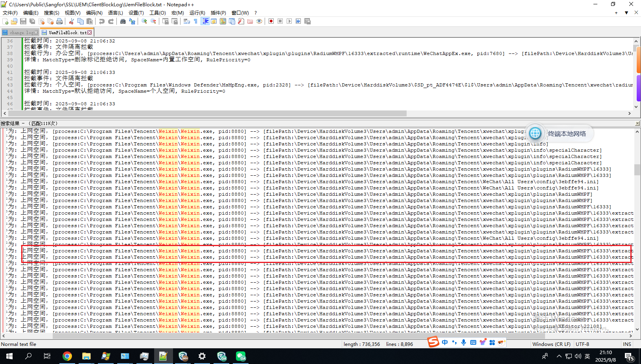The width and height of the screenshot is (641, 364).
Task: Close the UemFileBlock.txt tab
Action: pos(90,33)
